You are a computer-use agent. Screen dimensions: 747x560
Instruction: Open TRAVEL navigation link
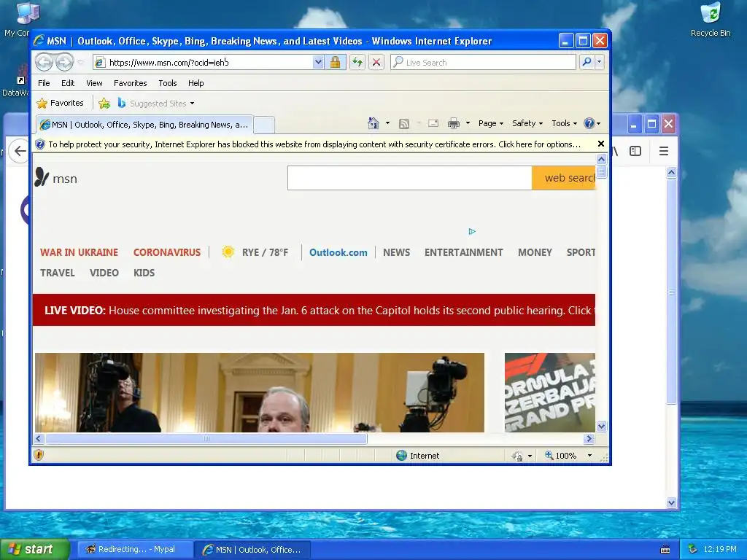(57, 273)
